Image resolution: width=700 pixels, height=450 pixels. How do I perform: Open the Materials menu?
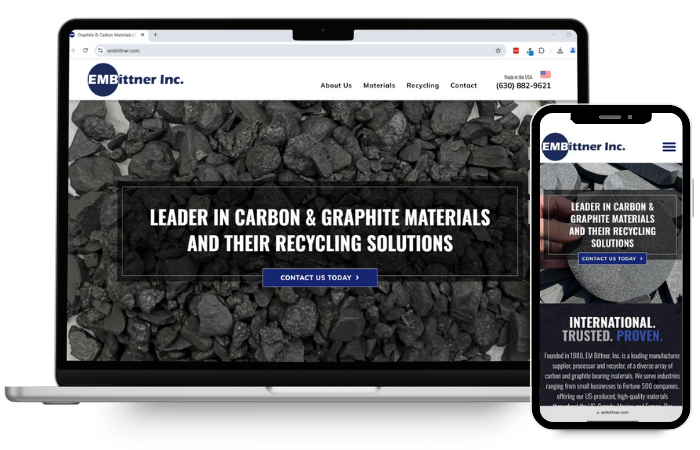[x=379, y=85]
